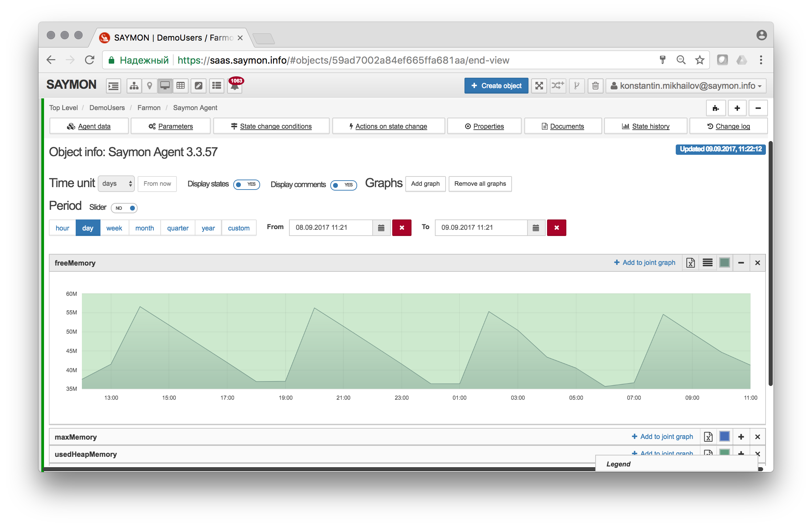Switch to hierarchy view icon
This screenshot has width=812, height=527.
click(134, 86)
